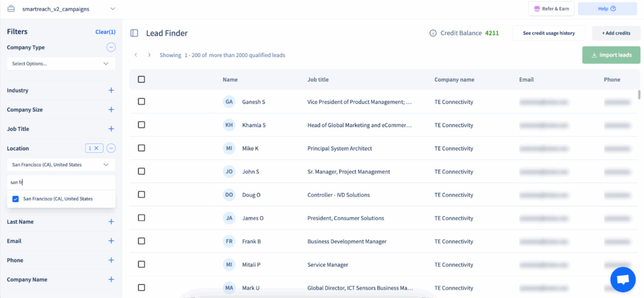
Task: Expand the Industry filter
Action: 111,91
